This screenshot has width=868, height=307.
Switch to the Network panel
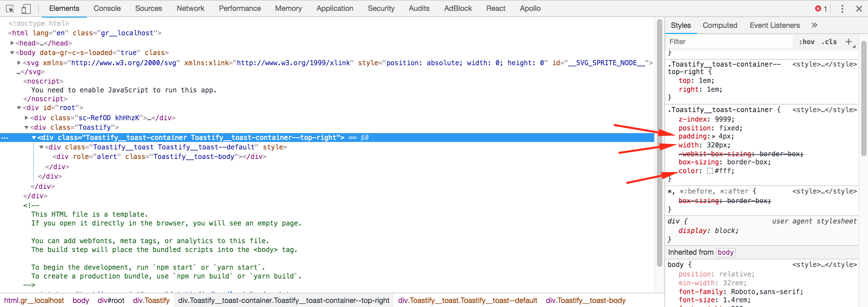(x=190, y=8)
